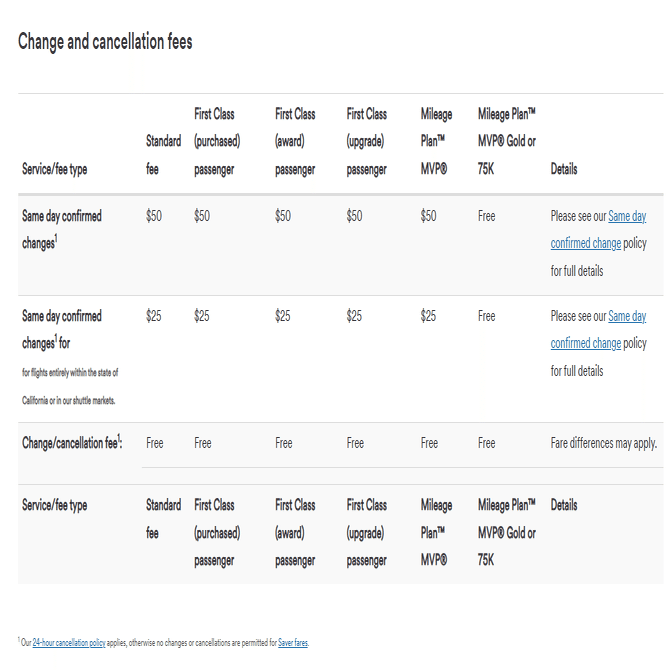This screenshot has height=670, width=670.
Task: Click the California shuttle markets fine print
Action: tap(70, 386)
